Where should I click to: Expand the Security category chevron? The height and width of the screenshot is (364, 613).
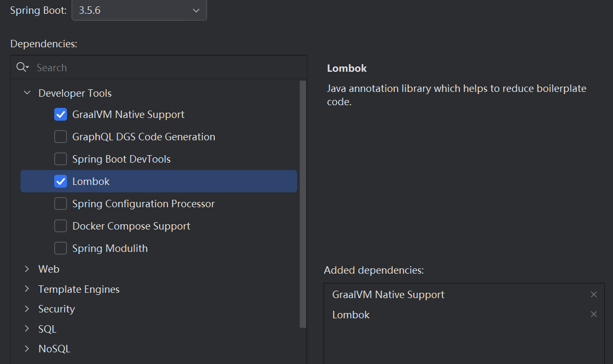[27, 309]
